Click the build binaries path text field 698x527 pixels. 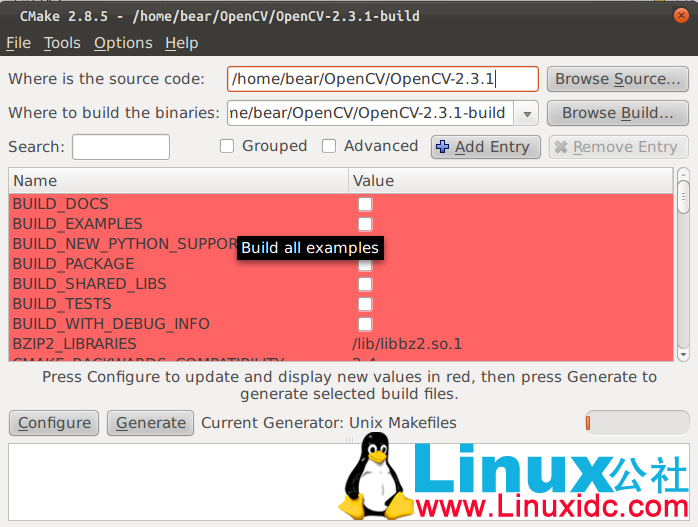point(371,114)
